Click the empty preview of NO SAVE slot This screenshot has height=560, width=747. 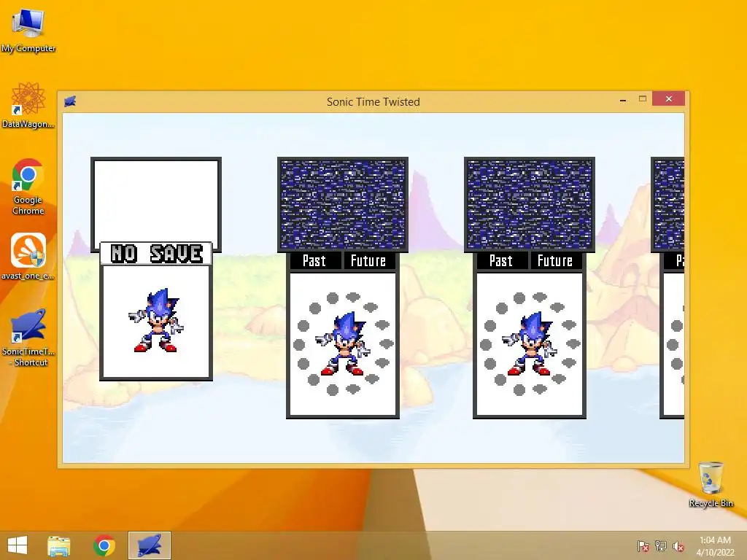point(156,201)
